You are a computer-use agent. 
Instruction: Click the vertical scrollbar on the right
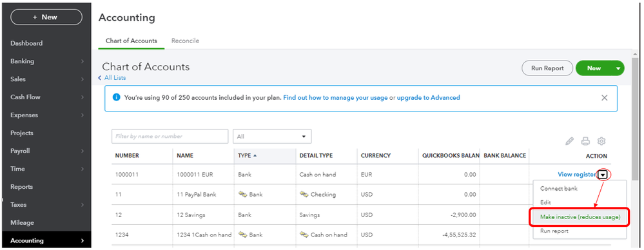636,119
